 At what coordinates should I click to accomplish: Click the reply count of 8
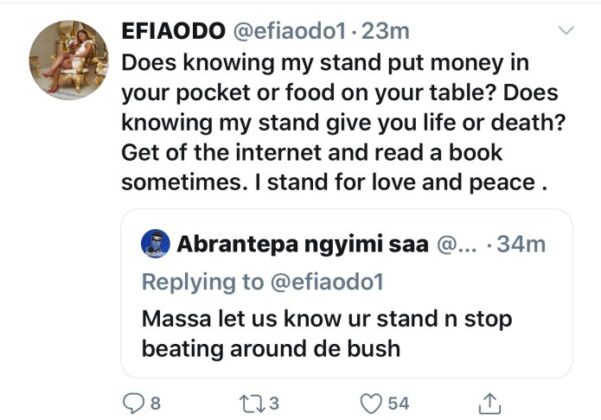tap(155, 402)
